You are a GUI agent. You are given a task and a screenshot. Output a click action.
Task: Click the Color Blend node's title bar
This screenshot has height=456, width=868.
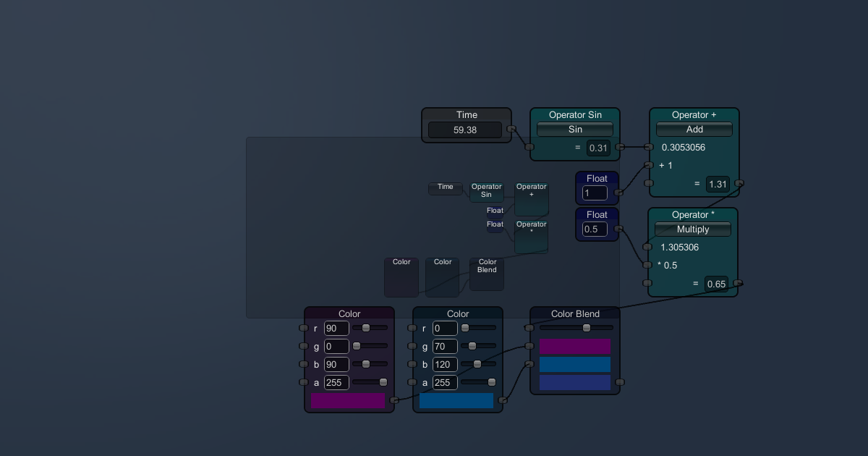[575, 313]
